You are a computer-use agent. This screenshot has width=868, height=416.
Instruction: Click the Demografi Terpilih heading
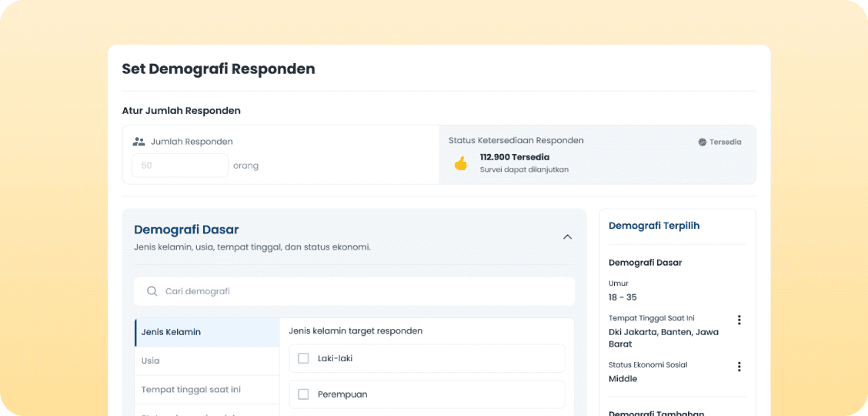point(654,226)
